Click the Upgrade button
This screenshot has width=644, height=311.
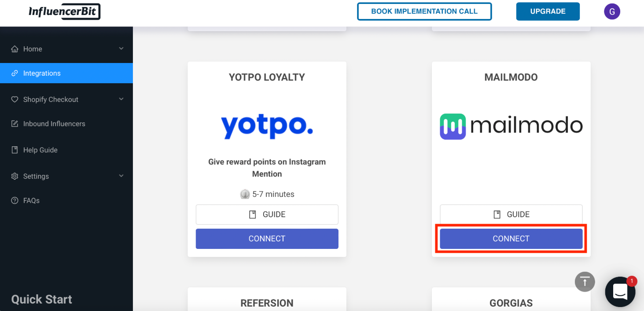(548, 11)
